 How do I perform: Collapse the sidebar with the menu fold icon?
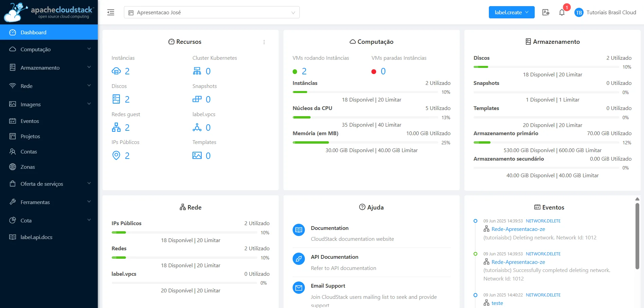pyautogui.click(x=111, y=13)
